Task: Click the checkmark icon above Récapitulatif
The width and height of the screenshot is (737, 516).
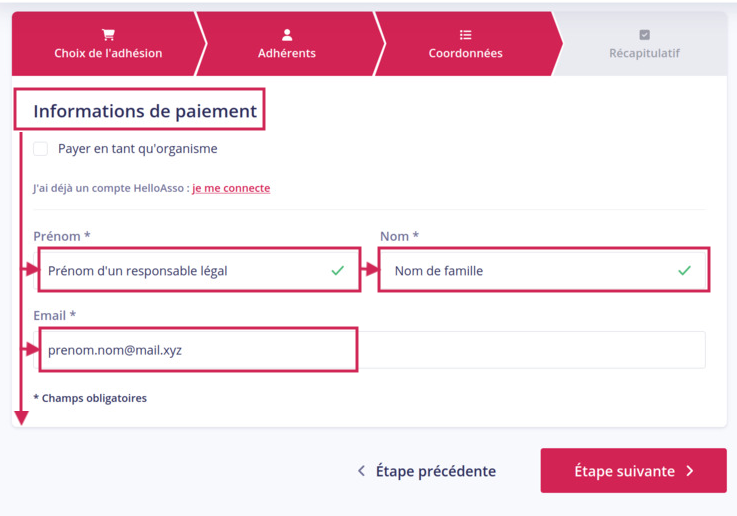Action: [x=644, y=35]
